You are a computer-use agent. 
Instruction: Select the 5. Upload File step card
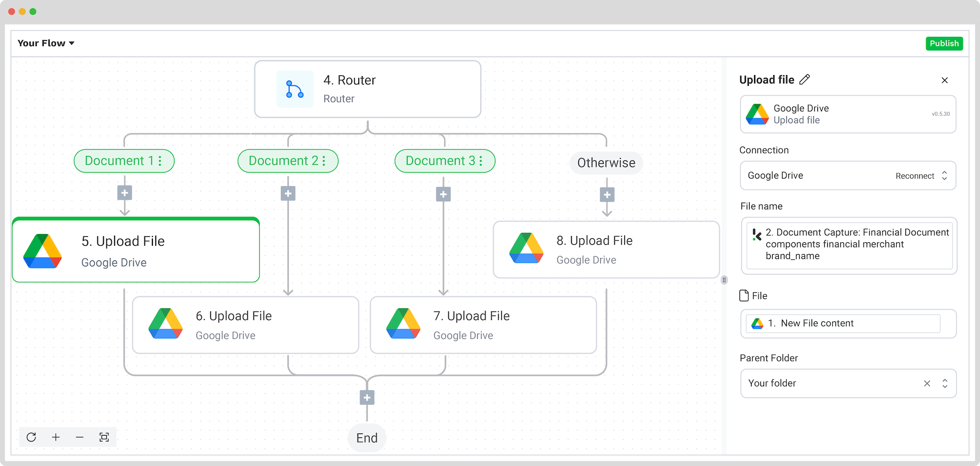pos(136,250)
